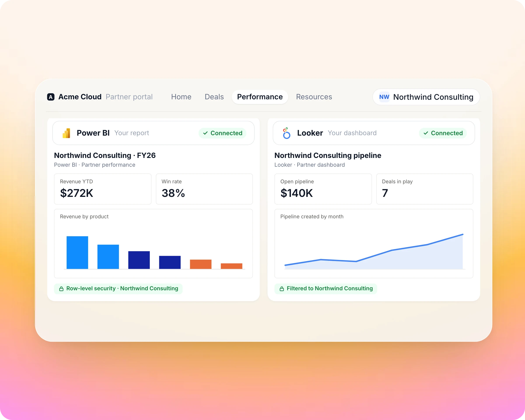Click the 'Northwind Consulting · FY26' report title
The image size is (525, 420).
coord(105,155)
